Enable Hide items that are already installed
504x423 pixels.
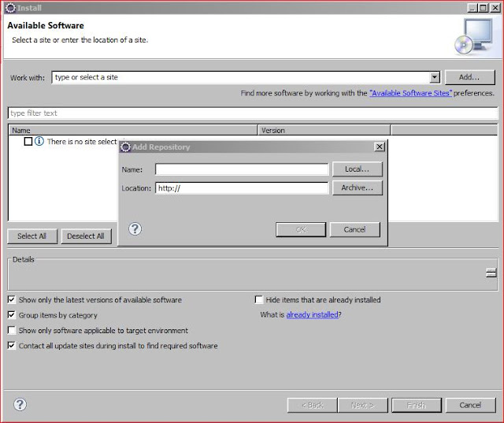pos(259,300)
